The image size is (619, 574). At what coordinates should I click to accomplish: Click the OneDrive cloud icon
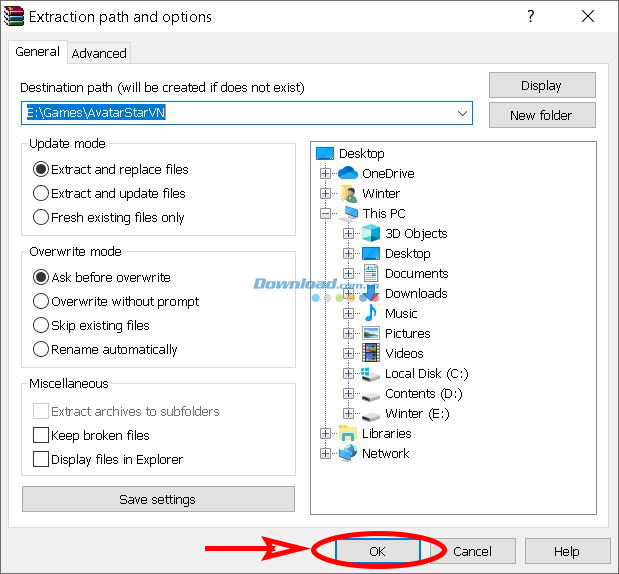pyautogui.click(x=348, y=173)
